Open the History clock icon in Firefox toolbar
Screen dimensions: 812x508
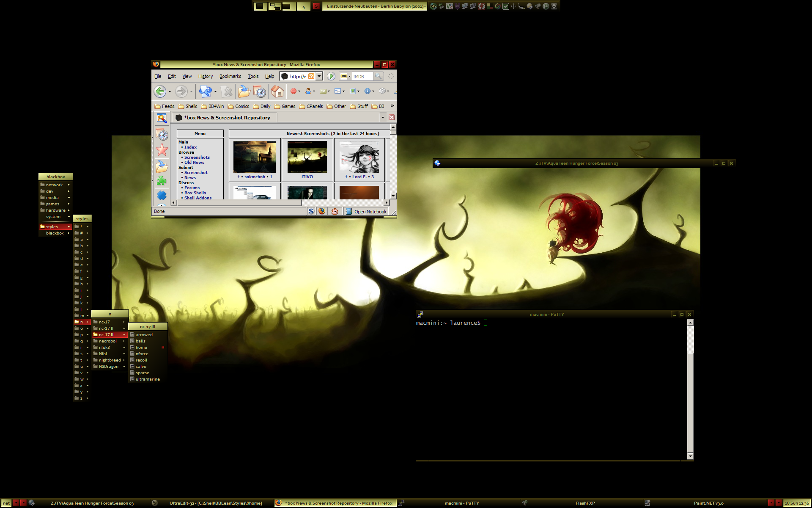coord(260,91)
